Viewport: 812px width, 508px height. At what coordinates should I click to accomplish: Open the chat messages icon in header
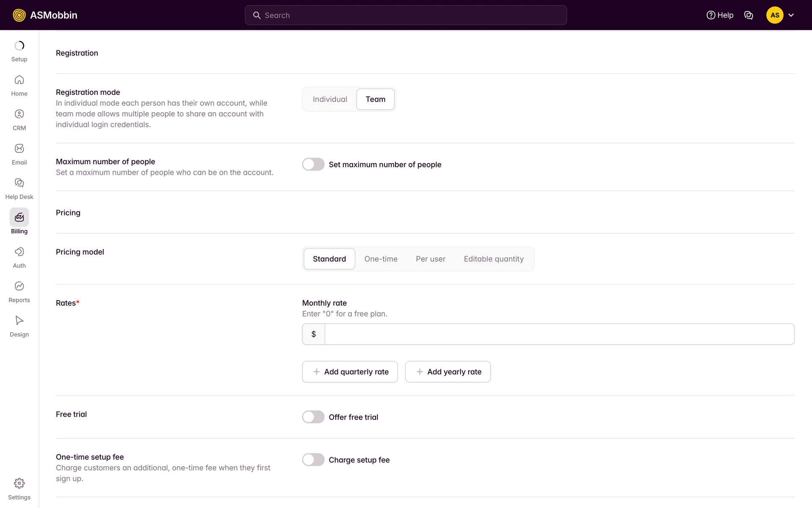pos(748,15)
